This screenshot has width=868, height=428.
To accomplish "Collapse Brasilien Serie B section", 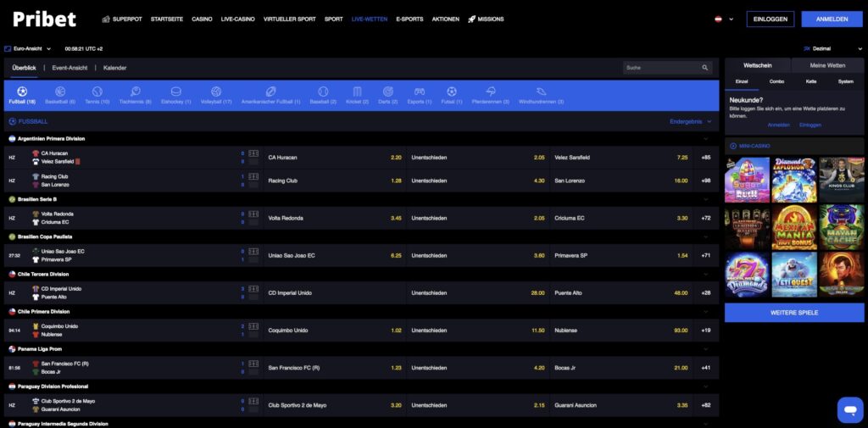I will coord(706,199).
